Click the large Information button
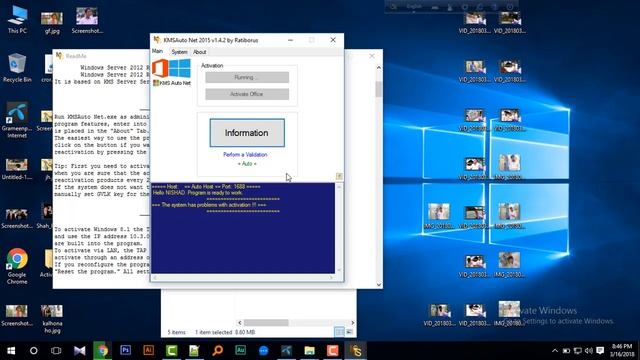This screenshot has height=360, width=640. click(x=247, y=133)
